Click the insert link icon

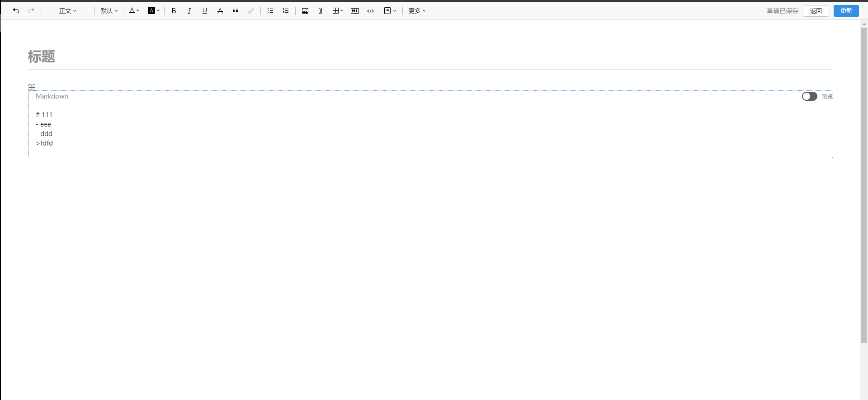[251, 11]
